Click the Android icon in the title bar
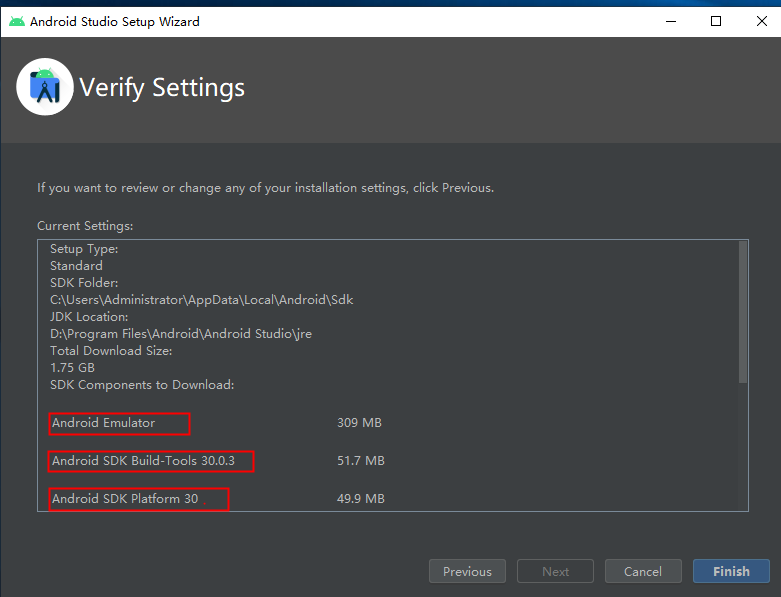 (x=16, y=21)
